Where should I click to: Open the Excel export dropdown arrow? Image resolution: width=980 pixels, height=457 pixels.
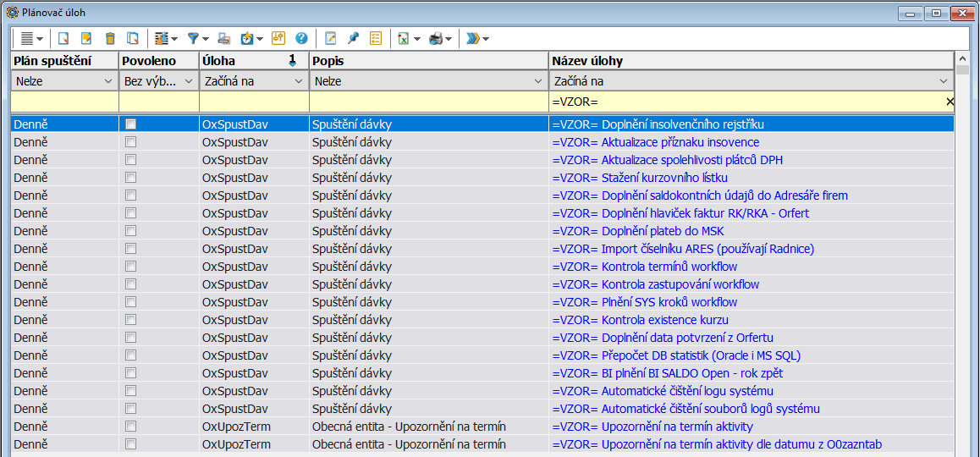pos(417,39)
